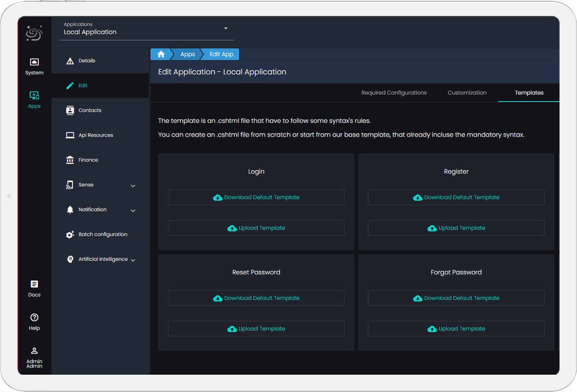
Task: Download the default Login template
Action: (x=256, y=197)
